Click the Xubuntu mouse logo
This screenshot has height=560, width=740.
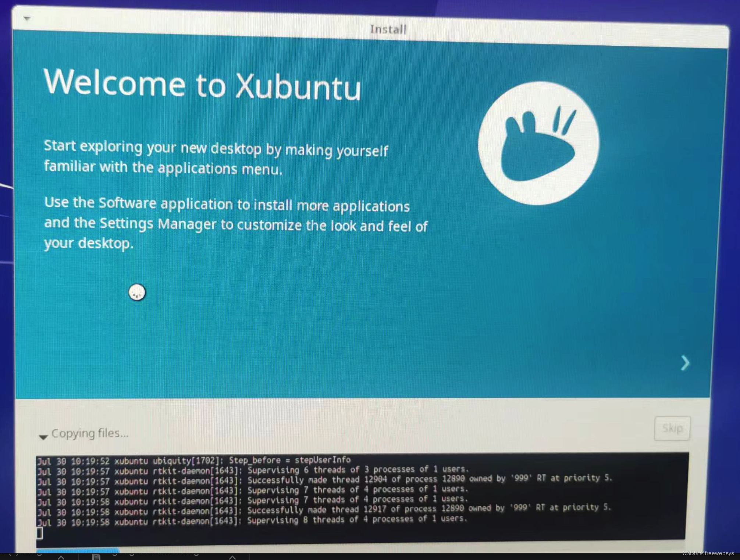tap(538, 143)
